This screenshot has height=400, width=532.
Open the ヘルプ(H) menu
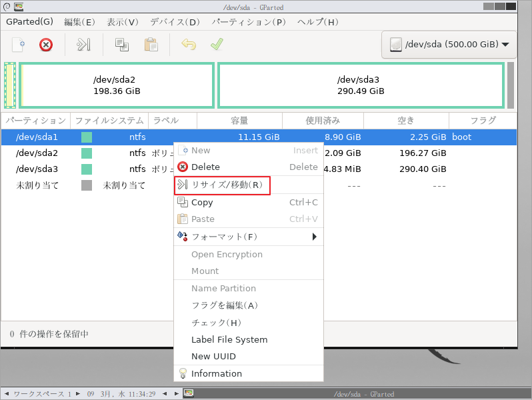tap(317, 22)
